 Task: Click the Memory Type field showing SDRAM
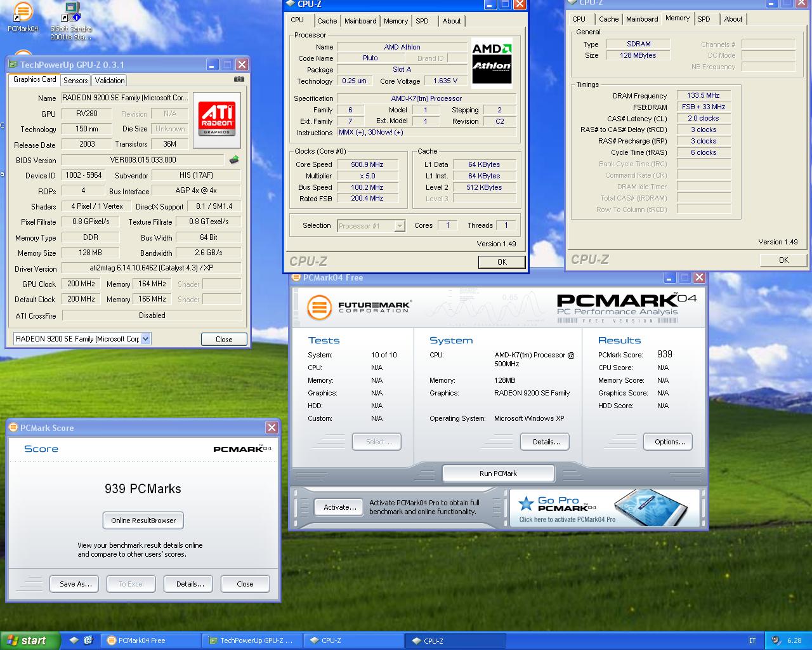pos(638,44)
